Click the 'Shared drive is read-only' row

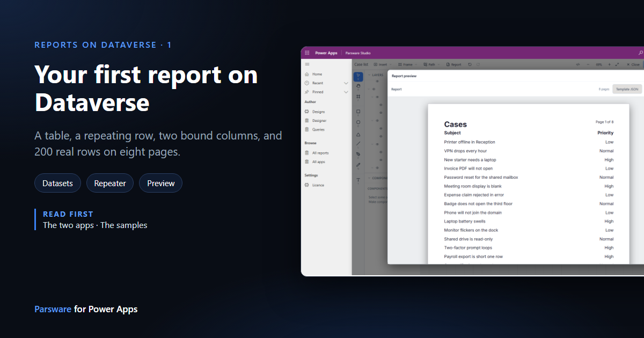(529, 239)
